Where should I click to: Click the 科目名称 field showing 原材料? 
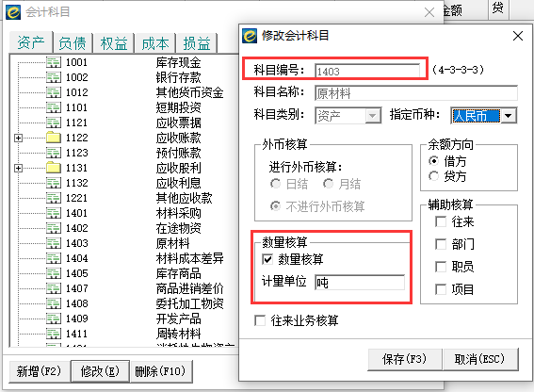416,93
